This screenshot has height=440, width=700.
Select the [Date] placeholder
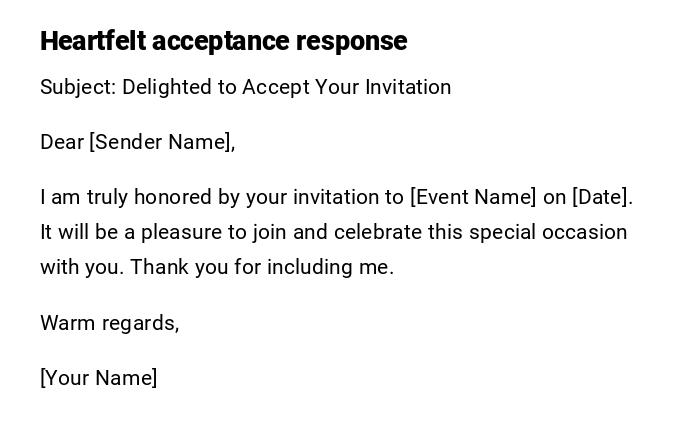(x=602, y=197)
